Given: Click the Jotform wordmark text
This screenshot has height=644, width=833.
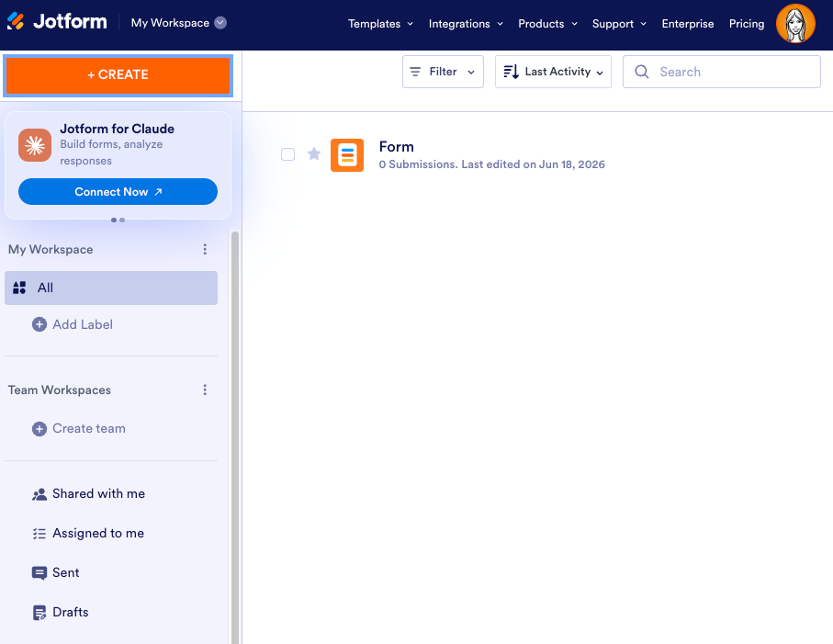Looking at the screenshot, I should 70,22.
